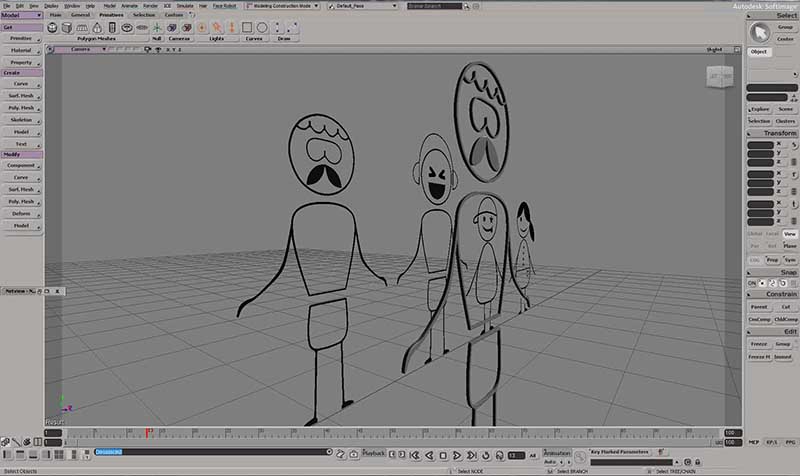The image size is (800, 476).
Task: Open the Render menu
Action: tap(150, 5)
